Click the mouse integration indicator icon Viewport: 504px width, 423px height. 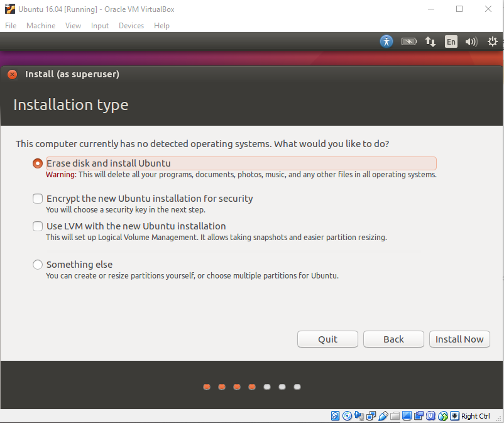(x=442, y=416)
